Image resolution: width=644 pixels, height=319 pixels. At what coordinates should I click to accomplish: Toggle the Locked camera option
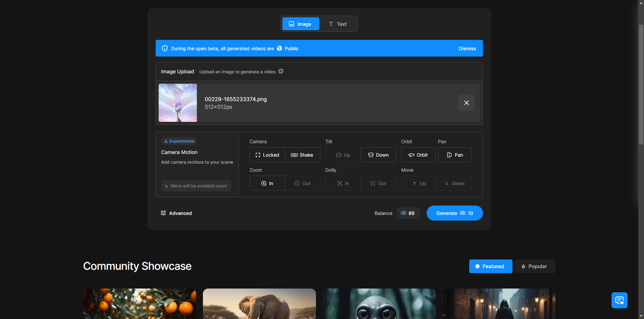pos(267,155)
